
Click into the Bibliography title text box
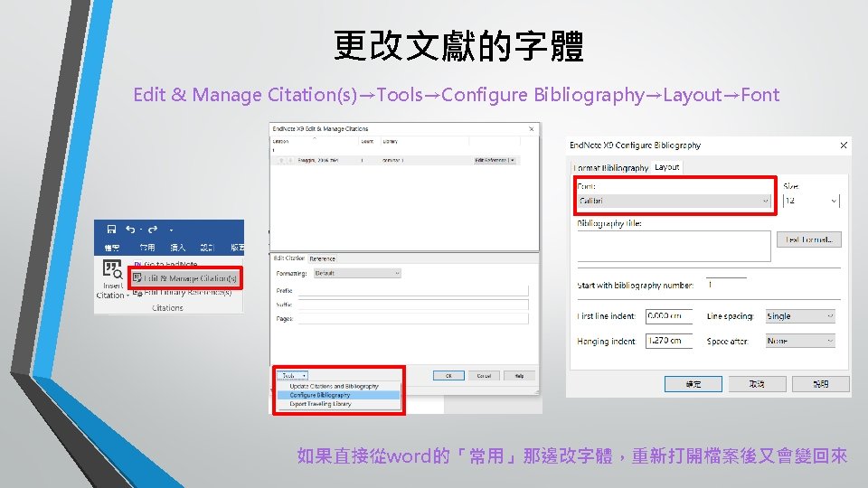pos(674,246)
